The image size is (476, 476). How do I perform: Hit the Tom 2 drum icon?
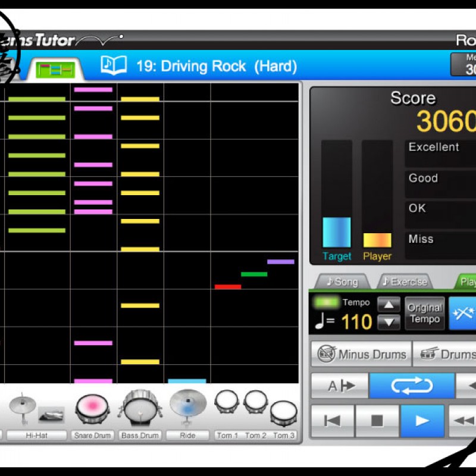(256, 402)
